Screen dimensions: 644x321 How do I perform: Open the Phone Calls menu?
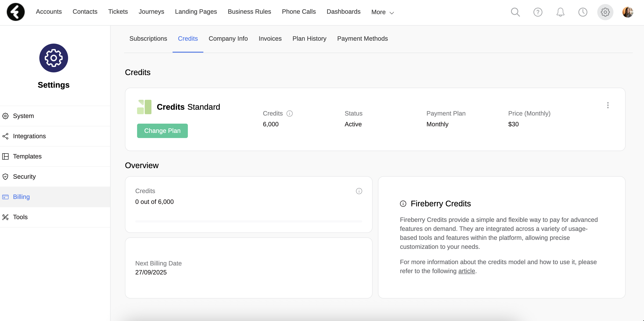(299, 12)
